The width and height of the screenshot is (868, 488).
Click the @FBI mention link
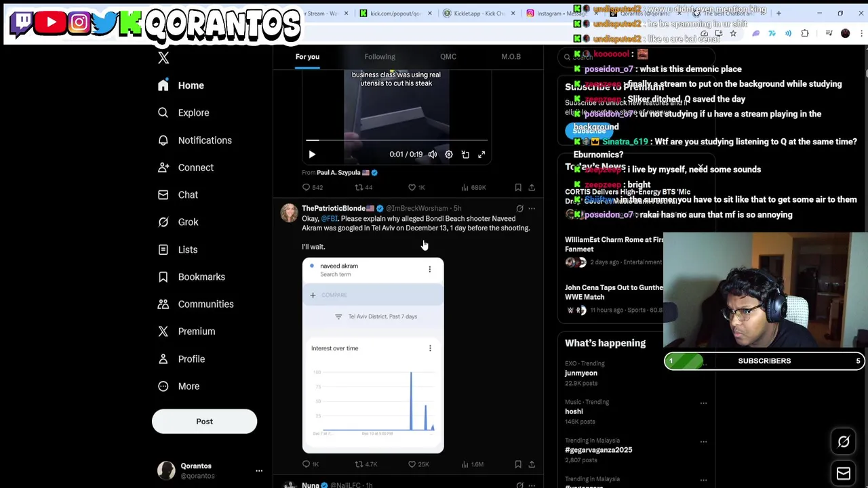pyautogui.click(x=330, y=219)
